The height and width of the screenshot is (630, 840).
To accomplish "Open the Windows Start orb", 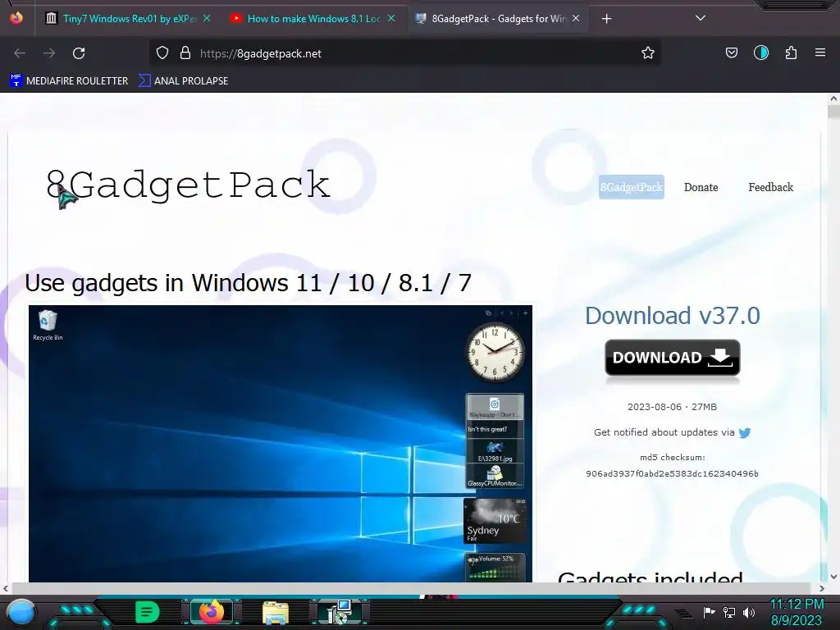I will coord(21,612).
